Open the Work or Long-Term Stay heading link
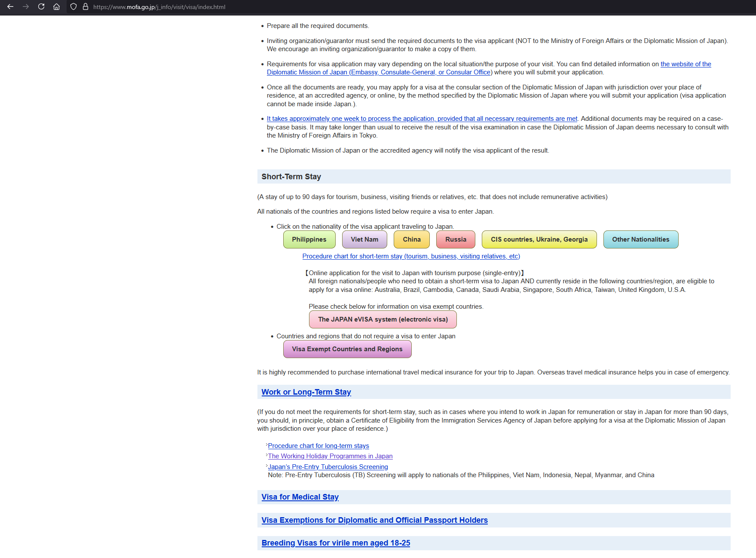This screenshot has width=756, height=558. 306,392
